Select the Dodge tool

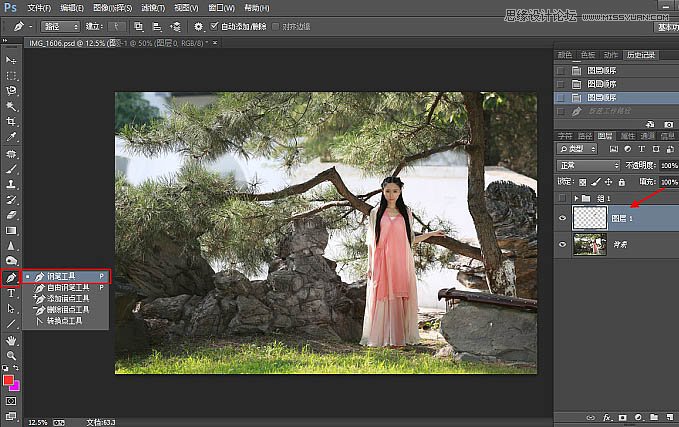11,261
